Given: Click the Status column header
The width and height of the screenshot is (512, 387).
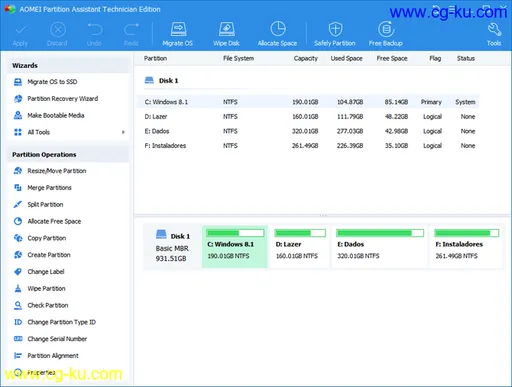Looking at the screenshot, I should coord(466,58).
